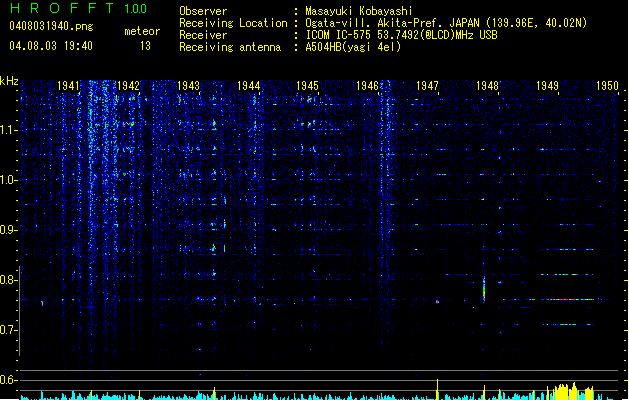Click the 0.9 frequency axis label
The width and height of the screenshot is (629, 400).
click(8, 230)
